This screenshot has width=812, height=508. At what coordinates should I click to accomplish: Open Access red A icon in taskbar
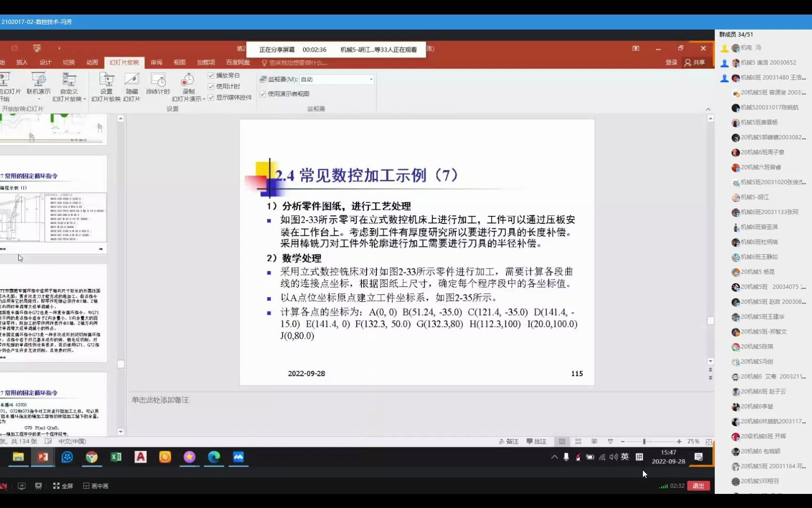click(141, 457)
